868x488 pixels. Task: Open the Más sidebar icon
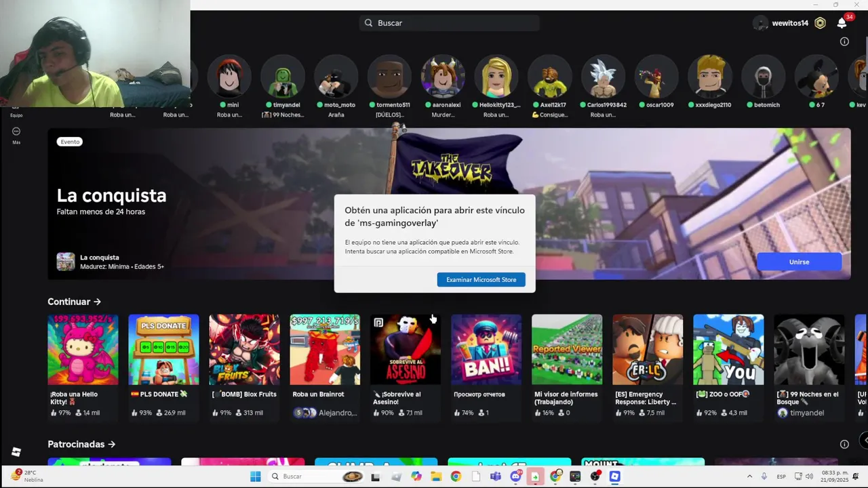click(x=16, y=131)
